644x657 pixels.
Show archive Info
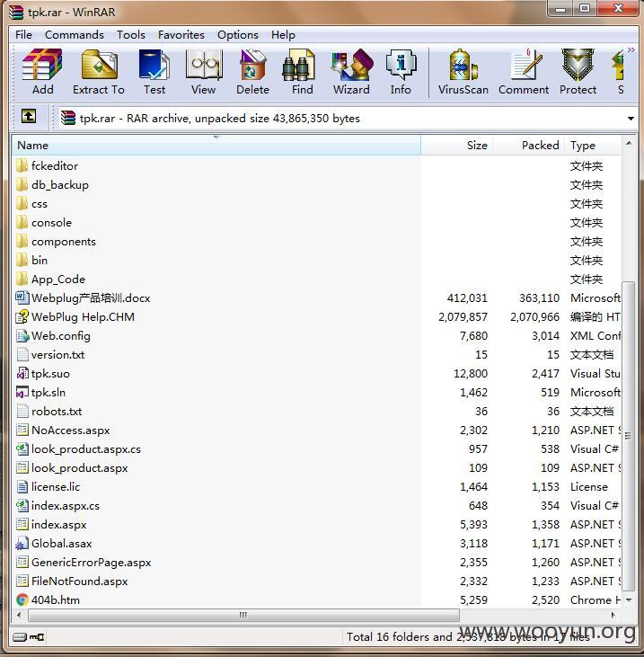(x=401, y=72)
